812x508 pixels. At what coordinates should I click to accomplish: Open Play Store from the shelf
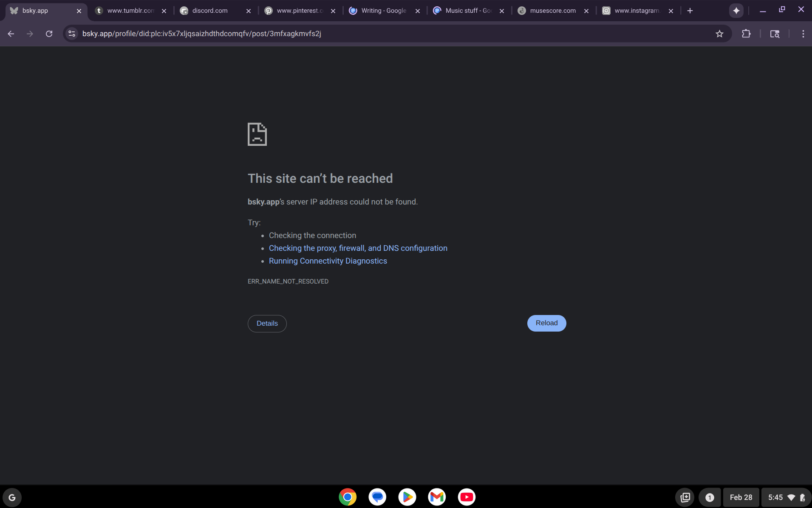(x=407, y=497)
